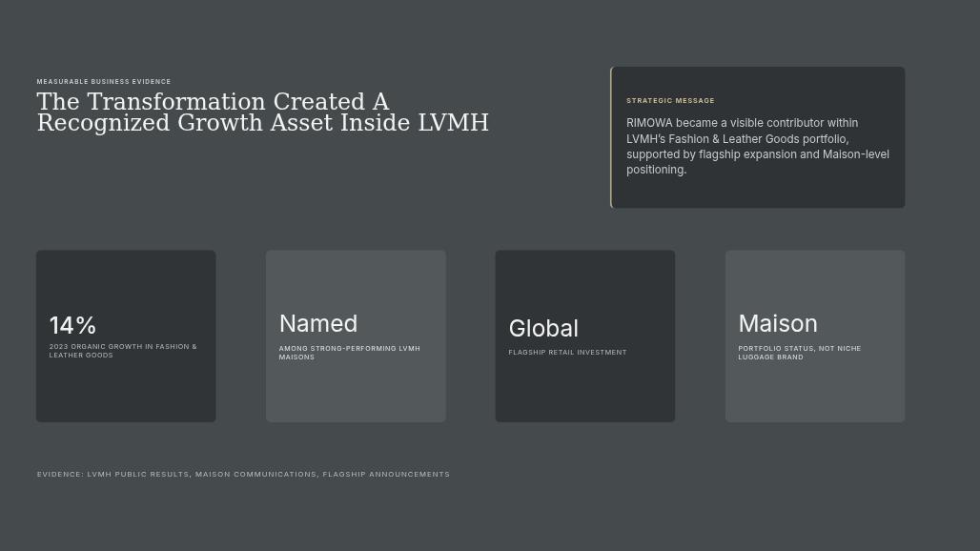980x551 pixels.
Task: Select '2023 Organic Growth in Fashion & Leather Goods' caption
Action: [123, 351]
